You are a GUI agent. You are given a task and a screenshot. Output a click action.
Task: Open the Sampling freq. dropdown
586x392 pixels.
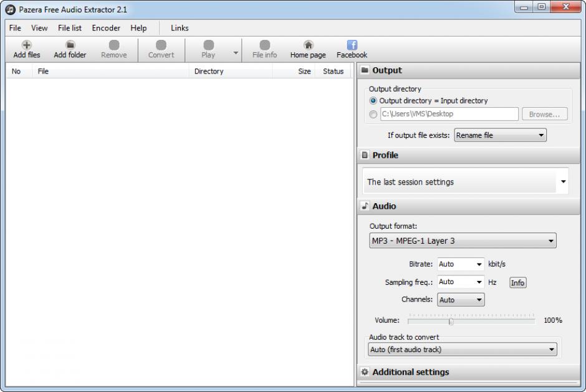(461, 282)
